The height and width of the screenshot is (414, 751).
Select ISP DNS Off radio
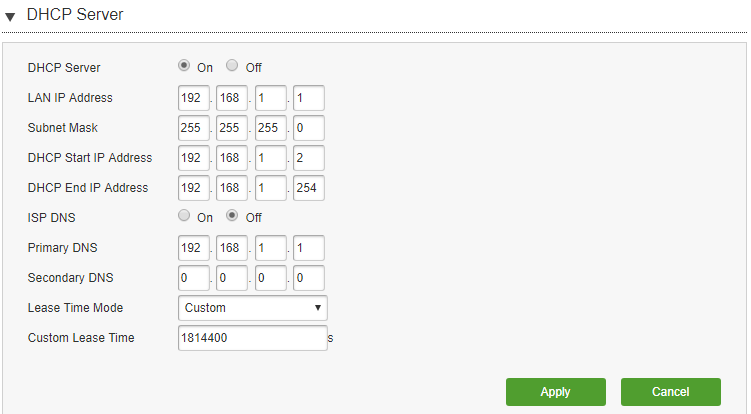(232, 215)
